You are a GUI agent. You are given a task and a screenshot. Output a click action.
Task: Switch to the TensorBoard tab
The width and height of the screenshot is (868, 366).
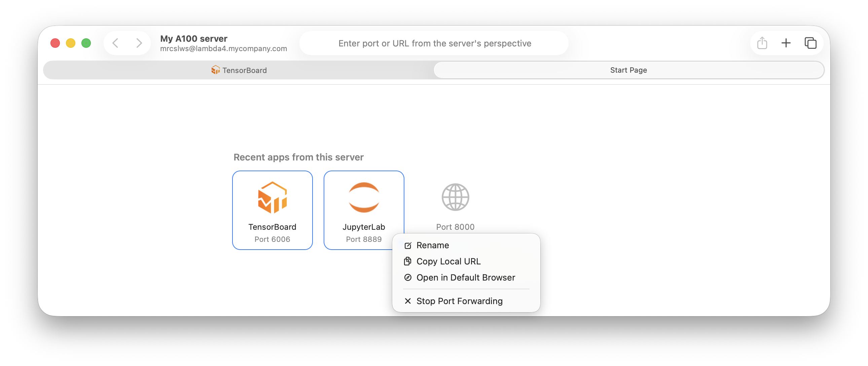tap(239, 70)
